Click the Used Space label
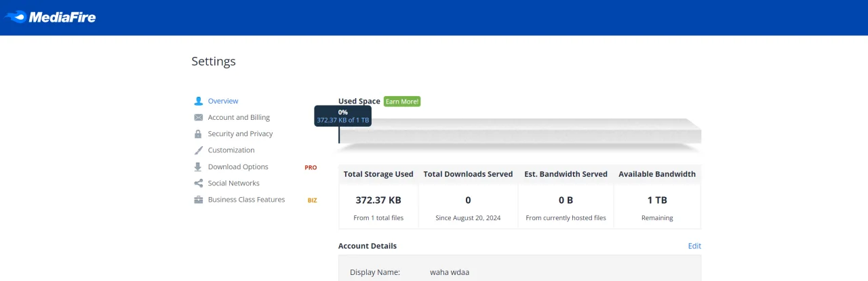The width and height of the screenshot is (868, 281). point(359,102)
